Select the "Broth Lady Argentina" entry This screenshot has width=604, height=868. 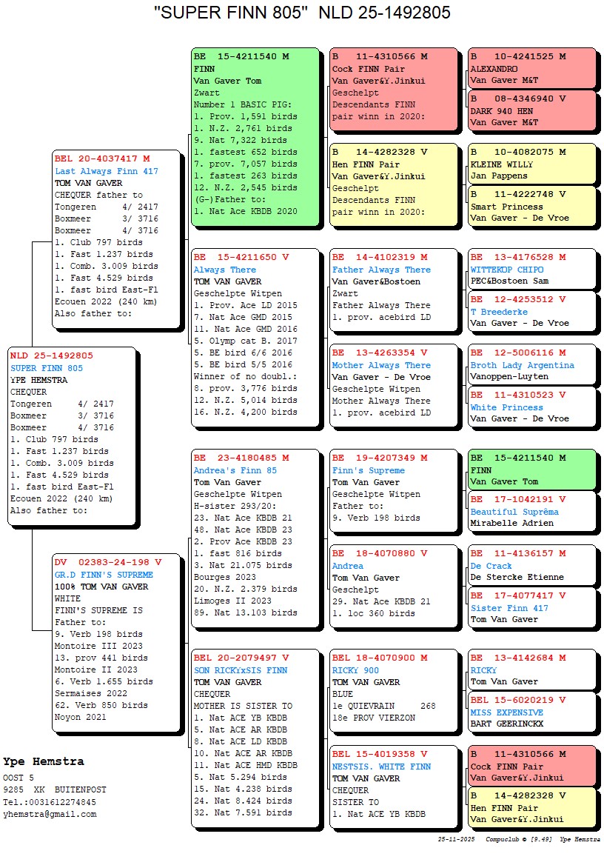(522, 365)
